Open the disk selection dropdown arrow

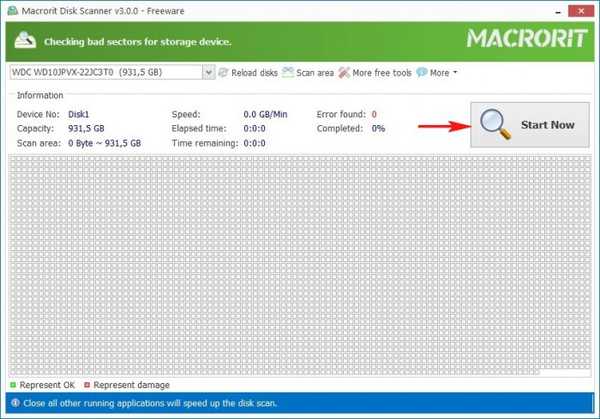(209, 72)
